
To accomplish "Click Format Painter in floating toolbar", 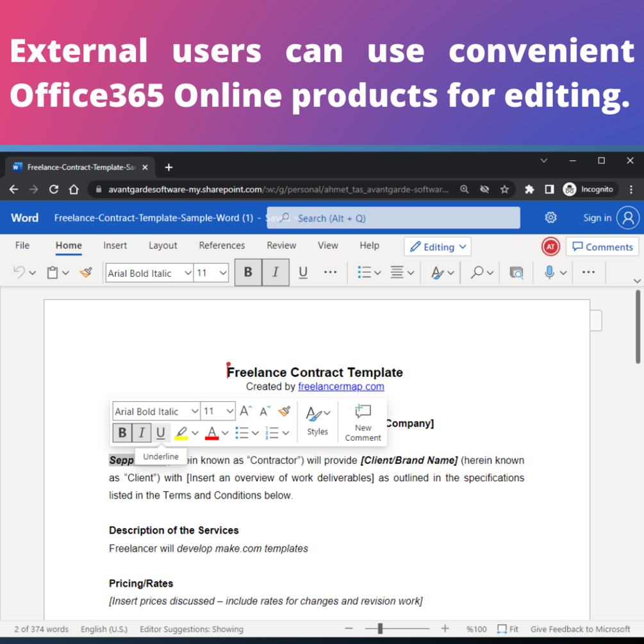I will click(x=284, y=411).
